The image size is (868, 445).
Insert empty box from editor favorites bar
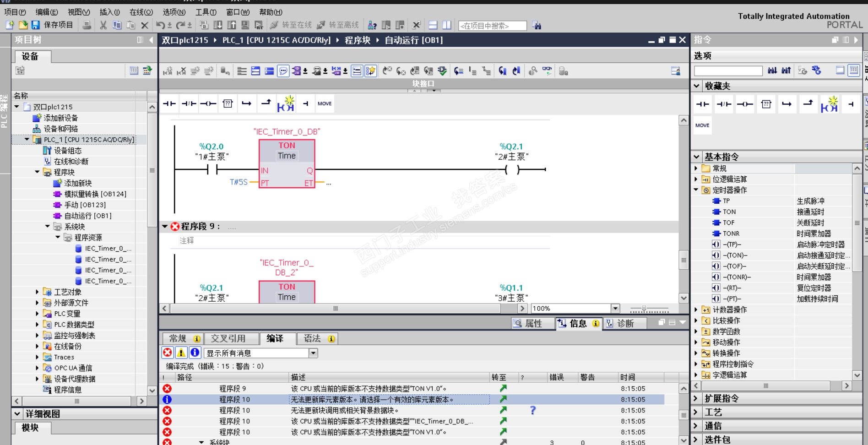228,103
